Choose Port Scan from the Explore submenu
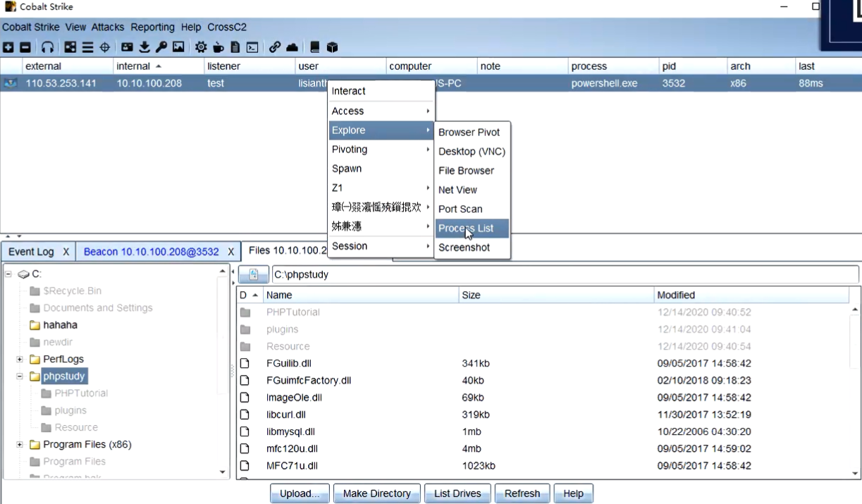862x504 pixels. click(x=472, y=209)
